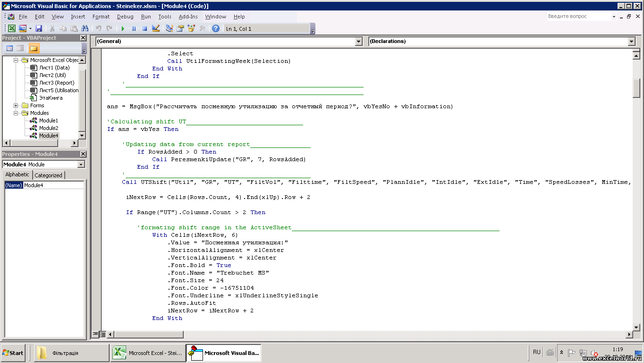644x363 pixels.
Task: Click the Find binoculars icon
Action: 85,29
